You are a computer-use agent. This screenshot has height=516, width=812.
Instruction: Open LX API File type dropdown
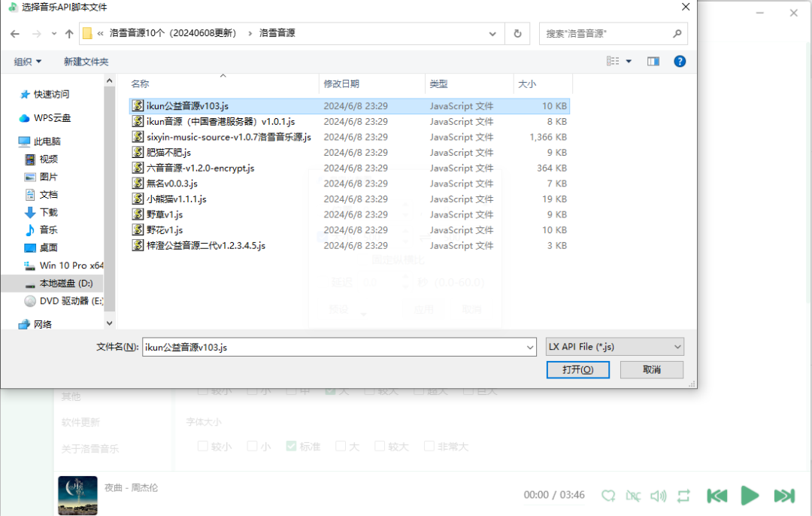(x=615, y=347)
